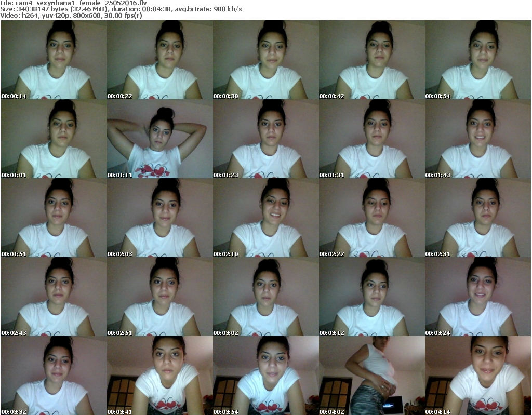Select the thumbnail stamped 00:00:30
Screen dimensions: 532x415
pyautogui.click(x=265, y=60)
